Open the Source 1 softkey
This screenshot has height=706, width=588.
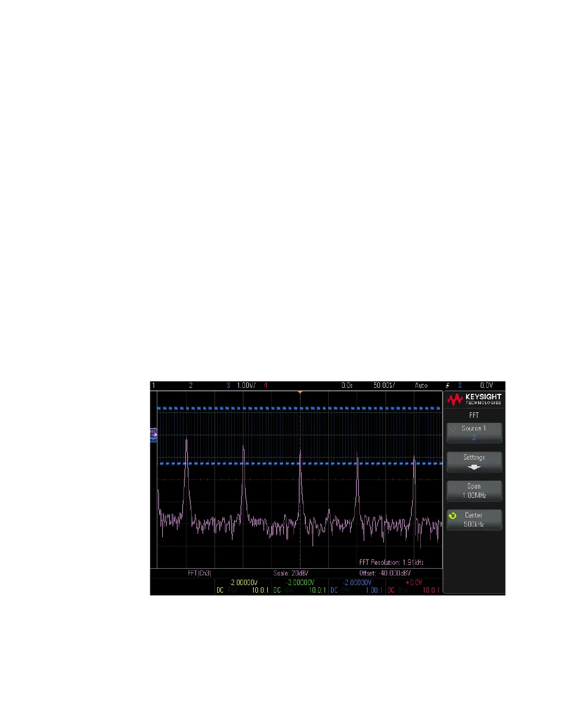474,433
